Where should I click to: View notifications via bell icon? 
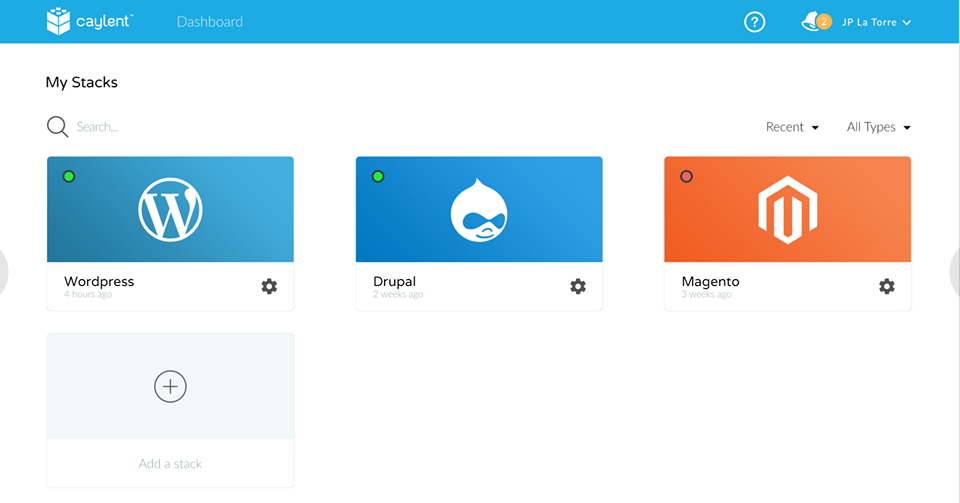816,22
